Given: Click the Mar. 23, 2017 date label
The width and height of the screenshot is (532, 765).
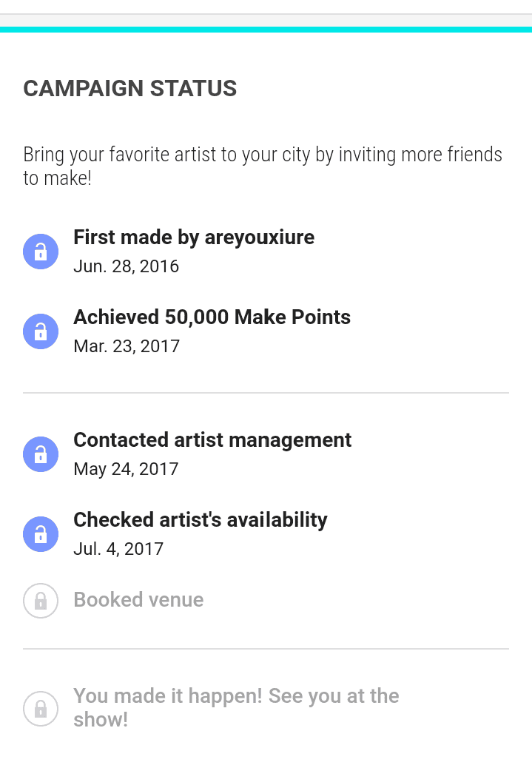Looking at the screenshot, I should tap(127, 346).
